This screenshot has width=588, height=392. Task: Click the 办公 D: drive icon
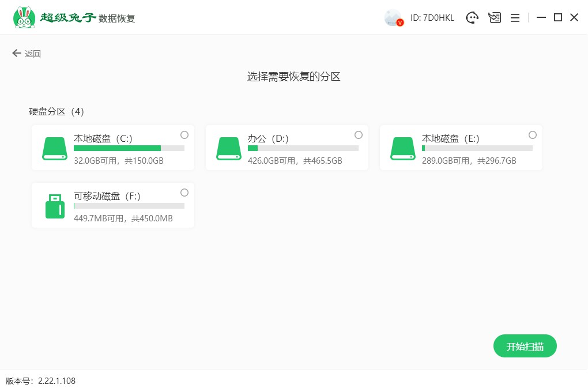click(229, 149)
